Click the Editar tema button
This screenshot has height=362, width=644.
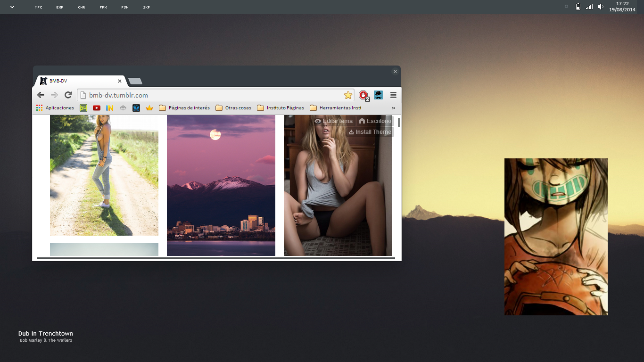tap(333, 121)
